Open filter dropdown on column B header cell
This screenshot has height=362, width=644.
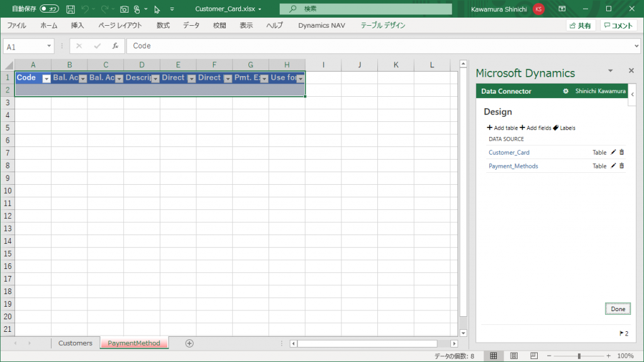(83, 79)
